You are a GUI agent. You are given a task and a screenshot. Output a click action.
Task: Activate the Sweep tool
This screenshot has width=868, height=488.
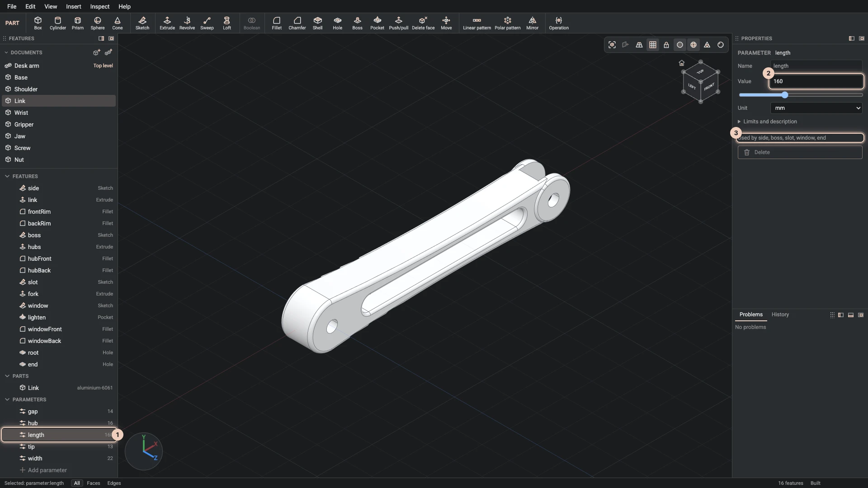click(x=207, y=23)
